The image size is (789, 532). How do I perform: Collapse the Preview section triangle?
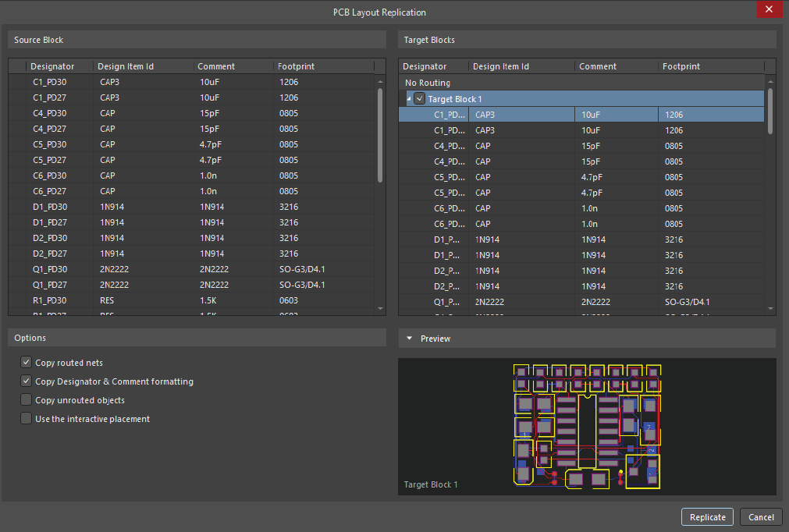[409, 339]
